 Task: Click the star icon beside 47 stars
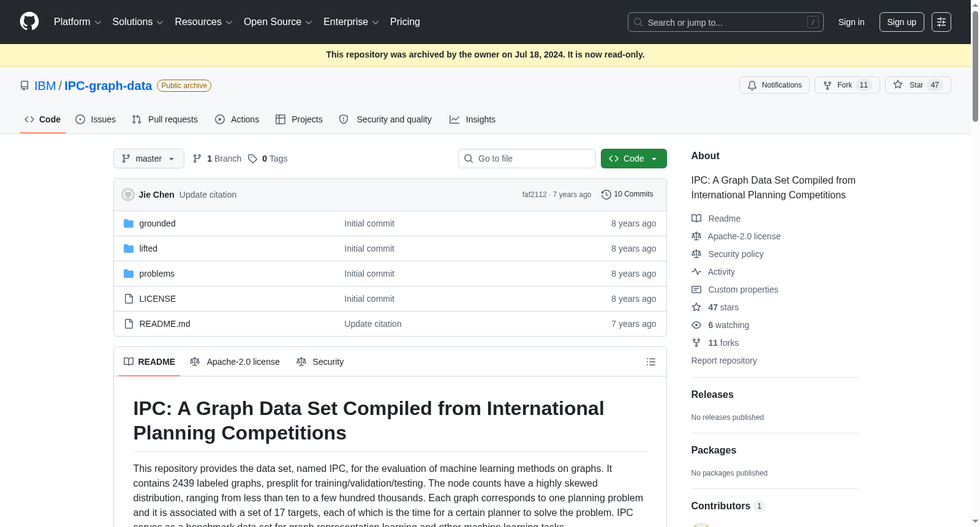696,307
